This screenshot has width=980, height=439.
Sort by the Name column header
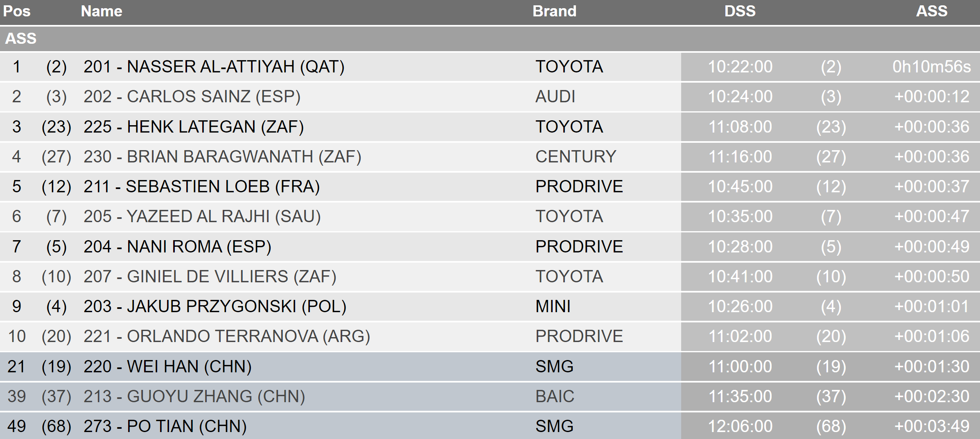[x=102, y=11]
